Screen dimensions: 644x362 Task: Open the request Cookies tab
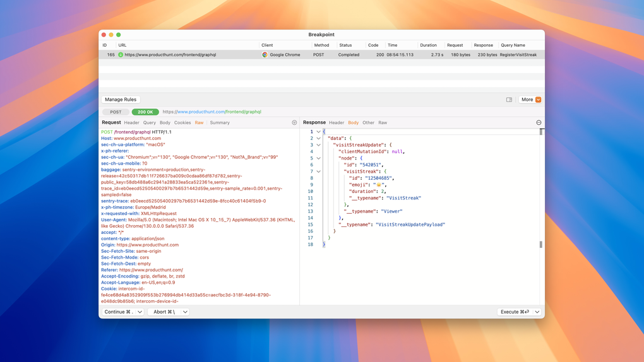pos(182,123)
